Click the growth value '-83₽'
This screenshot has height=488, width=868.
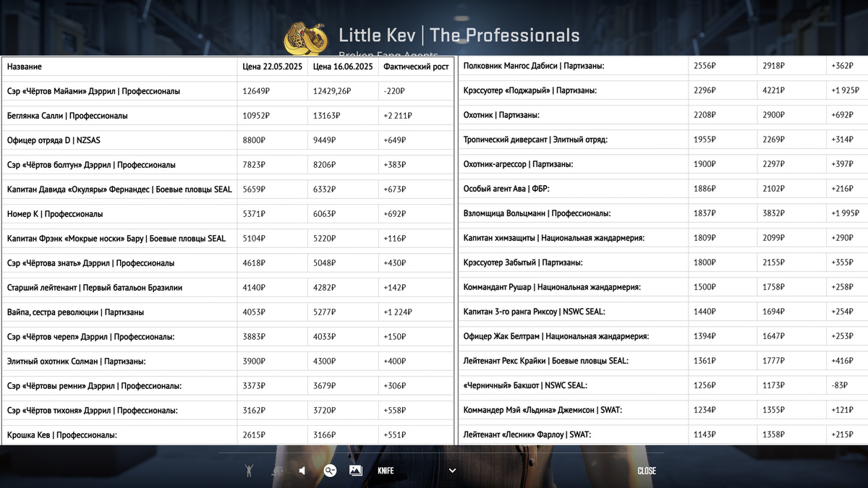click(840, 385)
